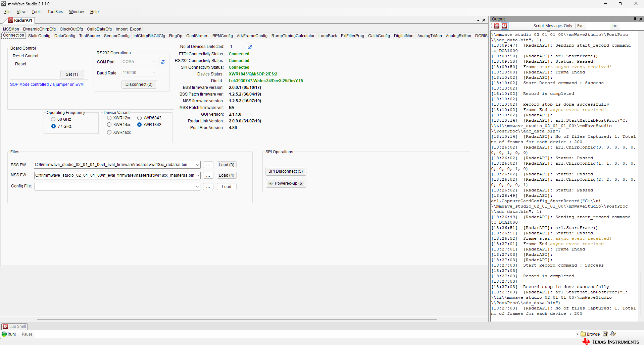This screenshot has height=345, width=644.
Task: Click the Exc: filter input field
Action: coord(597,26)
